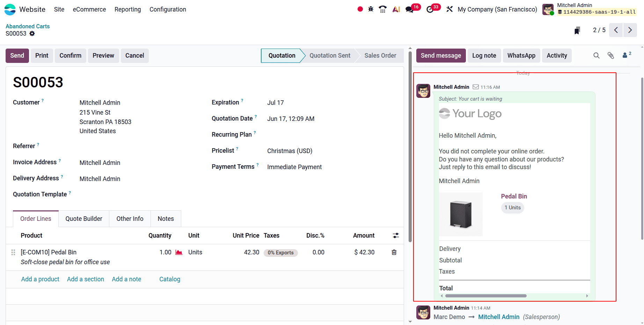Click the Send button
The width and height of the screenshot is (644, 325).
(x=17, y=56)
